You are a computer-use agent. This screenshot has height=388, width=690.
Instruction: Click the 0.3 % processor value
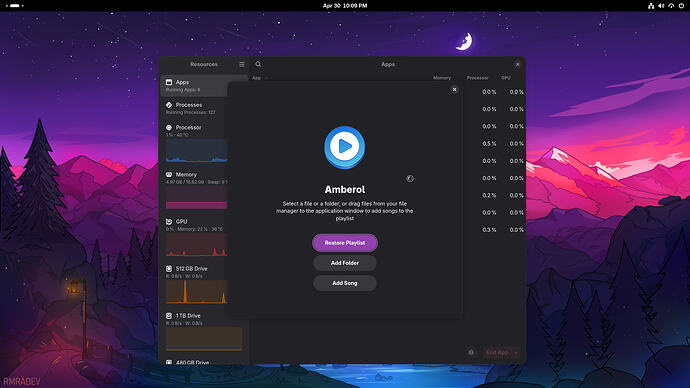click(489, 230)
